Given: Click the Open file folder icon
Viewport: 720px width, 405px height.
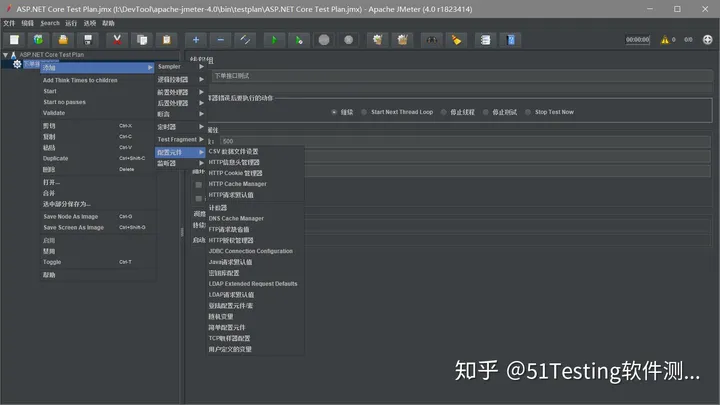Looking at the screenshot, I should [63, 40].
